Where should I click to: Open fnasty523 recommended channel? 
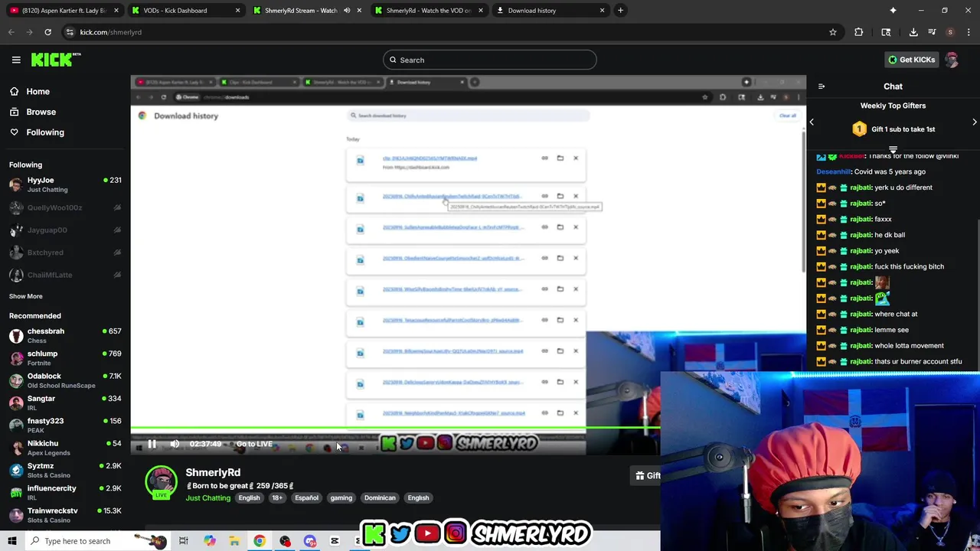(65, 425)
